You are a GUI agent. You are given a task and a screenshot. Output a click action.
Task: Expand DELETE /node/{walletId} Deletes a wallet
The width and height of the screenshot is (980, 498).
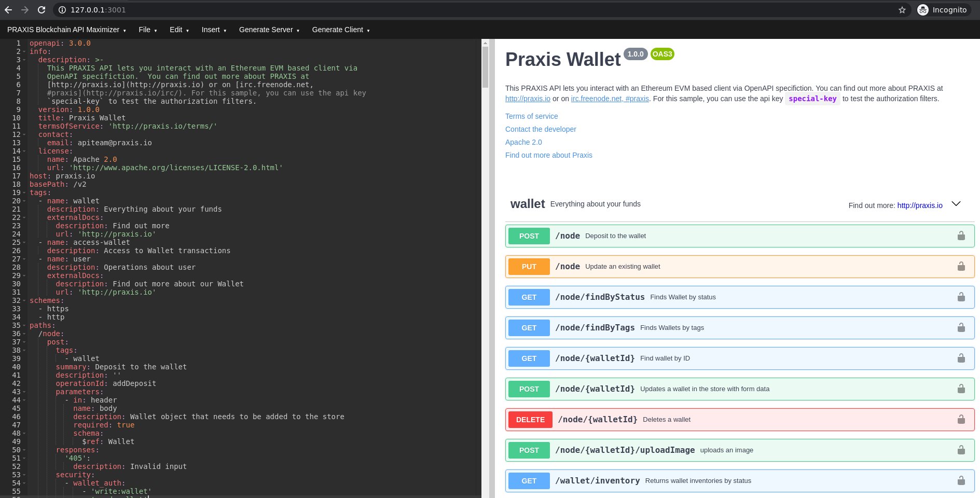click(740, 419)
